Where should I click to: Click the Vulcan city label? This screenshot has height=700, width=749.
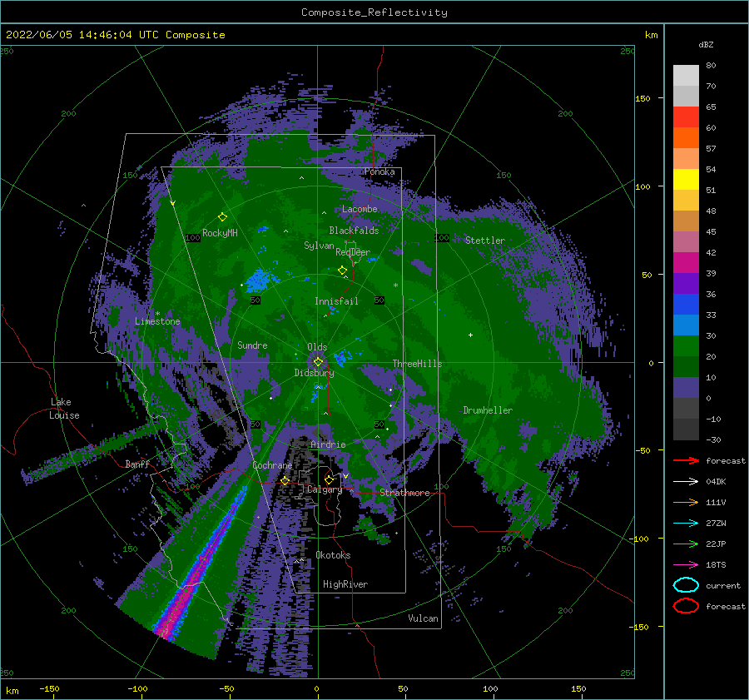click(423, 618)
